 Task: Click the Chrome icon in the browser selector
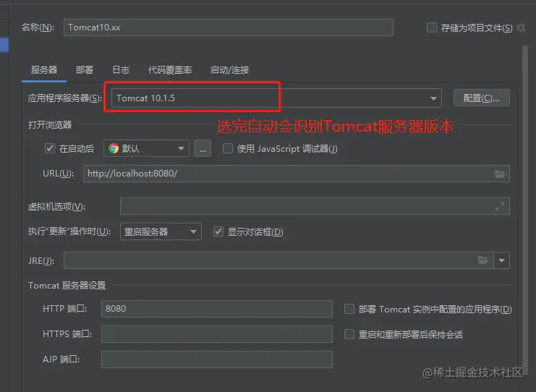(x=114, y=148)
